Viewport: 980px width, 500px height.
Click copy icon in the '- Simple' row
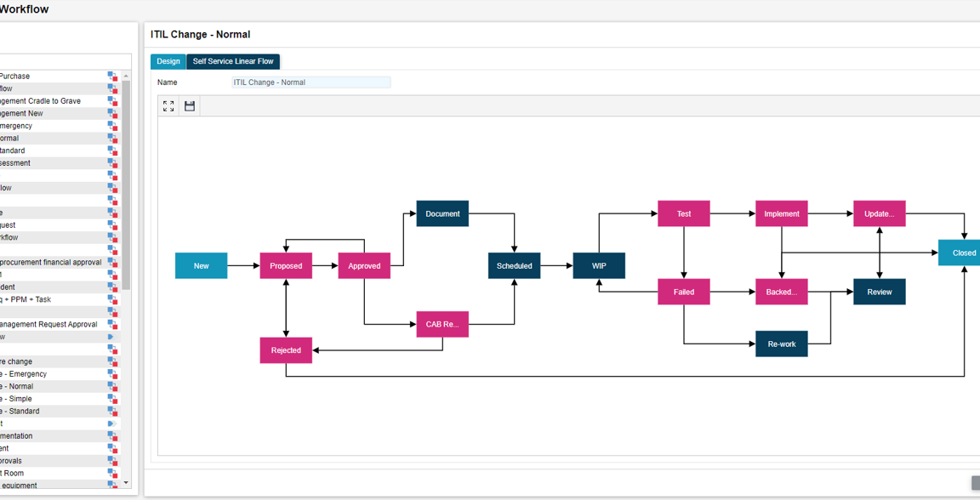[x=112, y=399]
